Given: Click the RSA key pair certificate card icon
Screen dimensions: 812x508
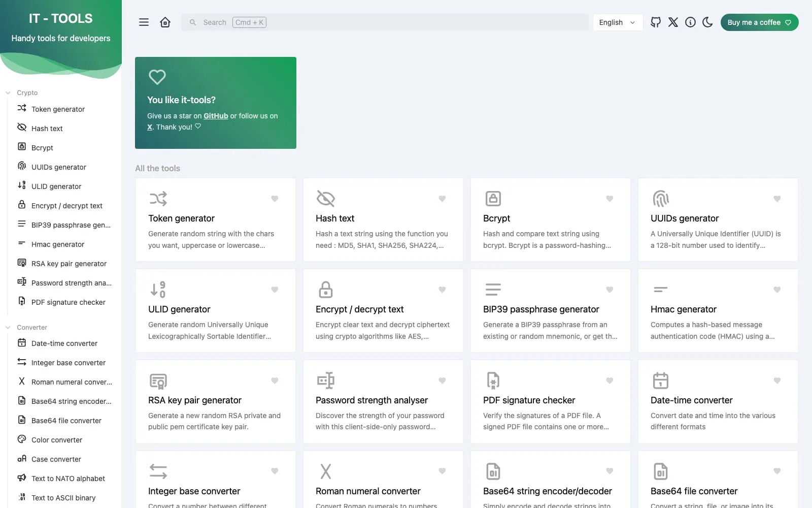Looking at the screenshot, I should click(x=158, y=380).
